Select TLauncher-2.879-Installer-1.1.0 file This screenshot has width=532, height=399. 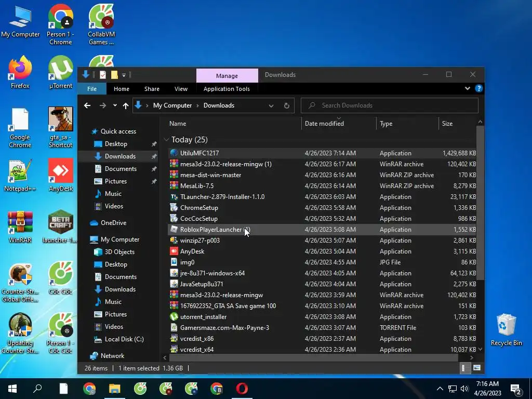tap(322, 197)
